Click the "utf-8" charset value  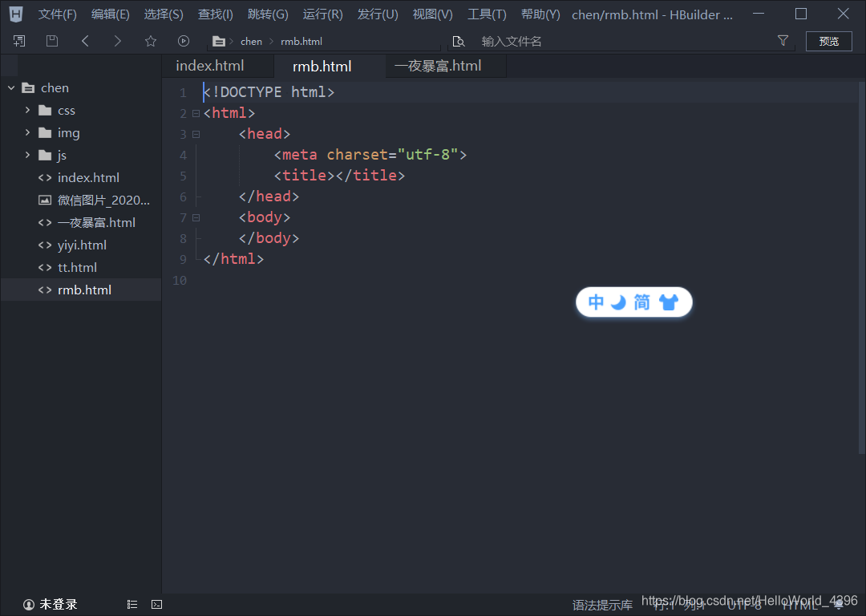[427, 155]
